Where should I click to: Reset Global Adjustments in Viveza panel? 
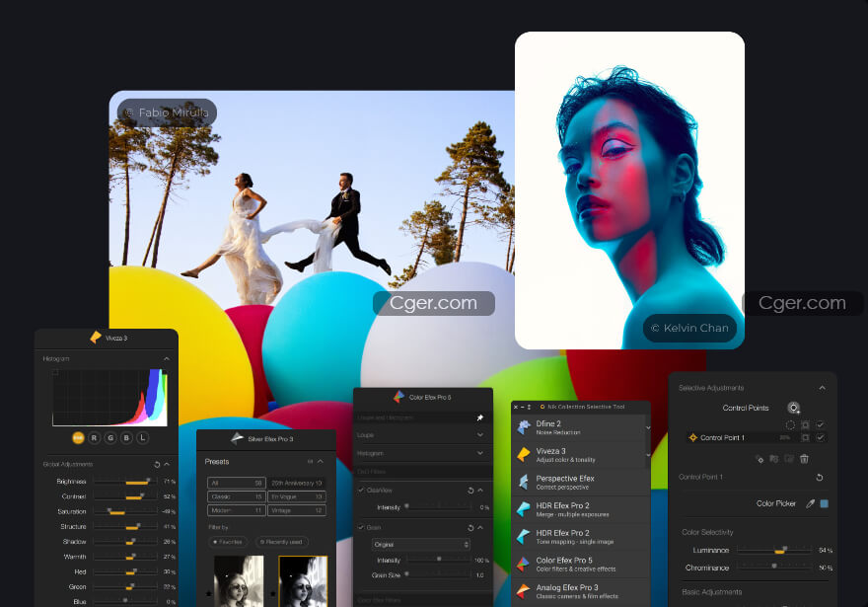click(157, 464)
